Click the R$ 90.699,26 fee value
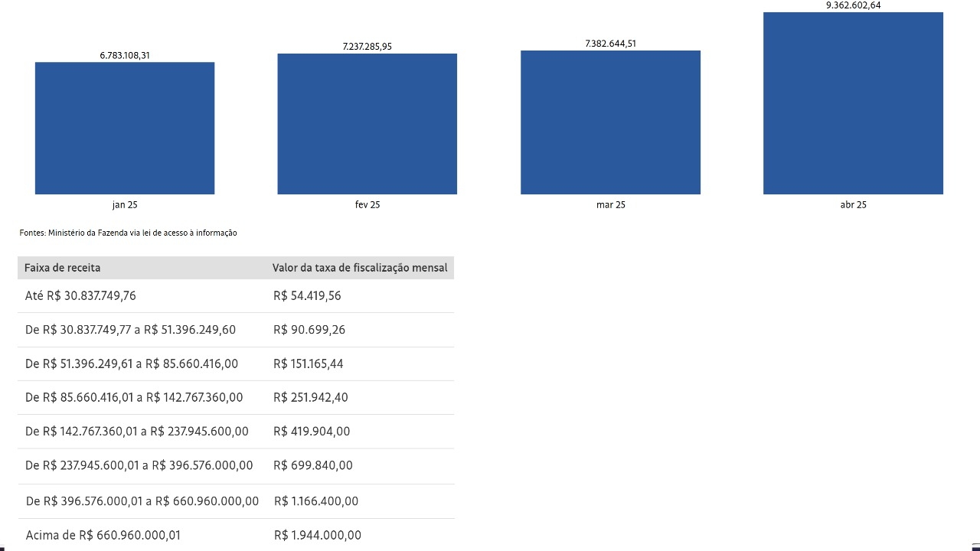Viewport: 980px width, 551px height. [x=309, y=330]
